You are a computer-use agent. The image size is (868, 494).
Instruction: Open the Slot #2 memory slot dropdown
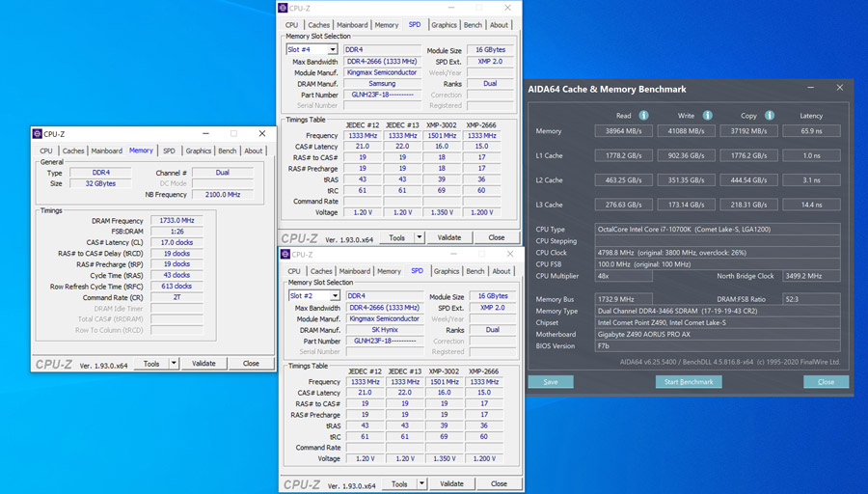(x=335, y=296)
